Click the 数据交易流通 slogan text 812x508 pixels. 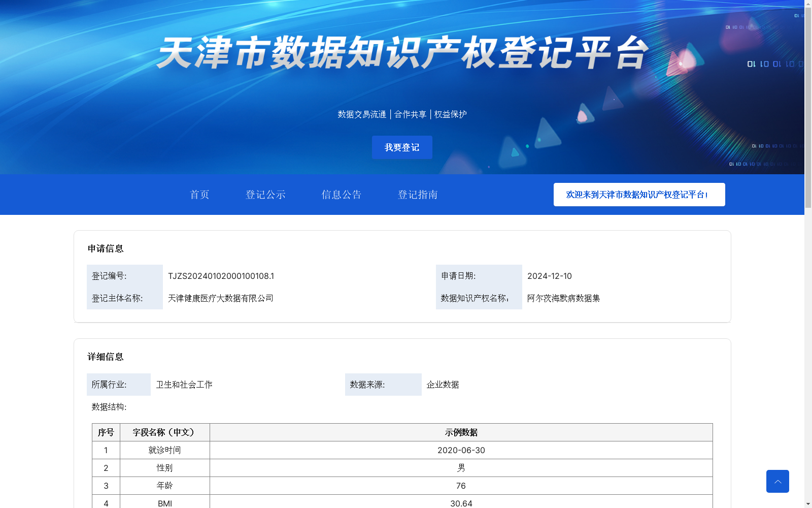[x=362, y=114]
